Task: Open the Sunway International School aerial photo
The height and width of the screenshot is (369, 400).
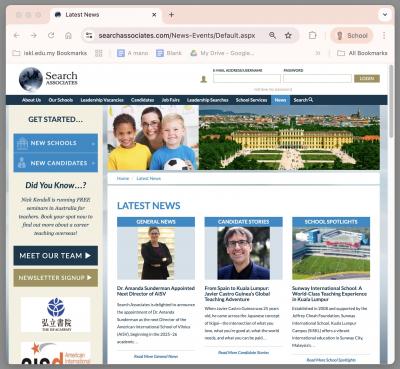Action: [331, 253]
